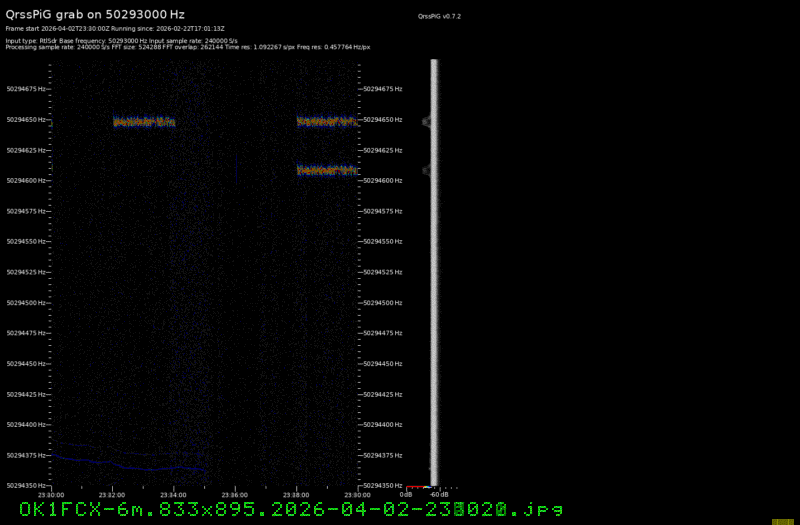Click the 23:32:00 time axis label
Image resolution: width=800 pixels, height=525 pixels.
(x=112, y=495)
